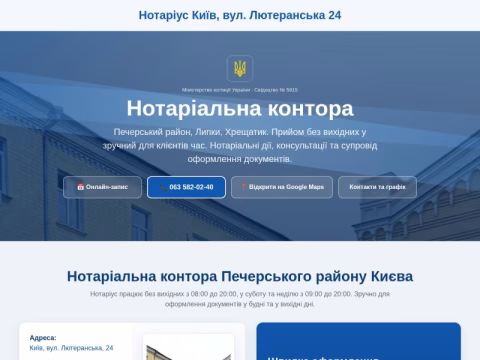Select the Нотаріальна контора hero heading
This screenshot has width=480, height=360.
[x=240, y=108]
